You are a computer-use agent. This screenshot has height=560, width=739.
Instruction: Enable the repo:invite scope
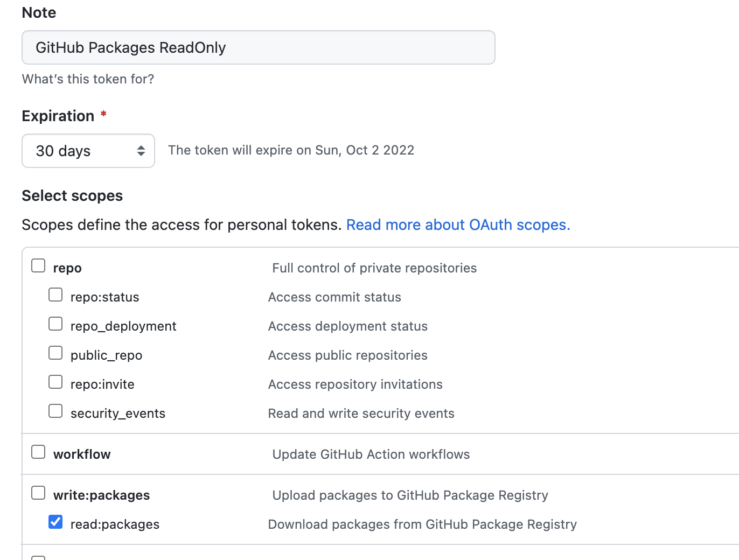[55, 382]
